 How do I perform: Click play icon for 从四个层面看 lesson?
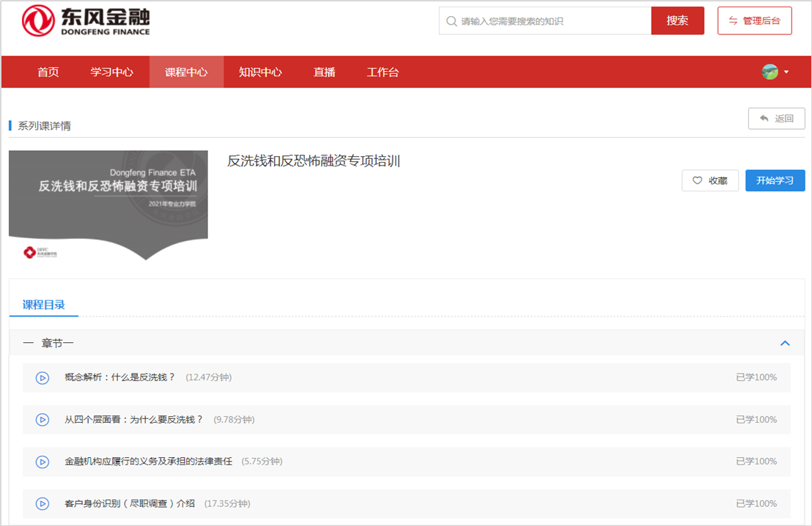click(43, 420)
